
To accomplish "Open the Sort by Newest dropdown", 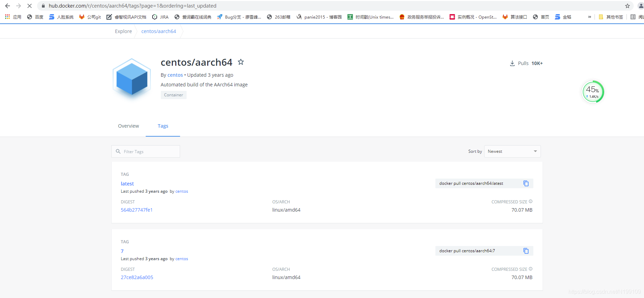I will [x=512, y=151].
